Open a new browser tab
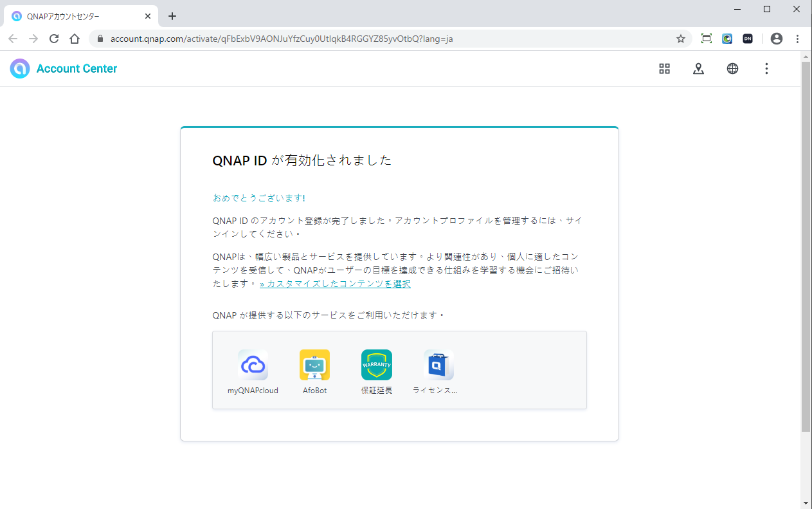Viewport: 812px width, 509px height. point(172,16)
